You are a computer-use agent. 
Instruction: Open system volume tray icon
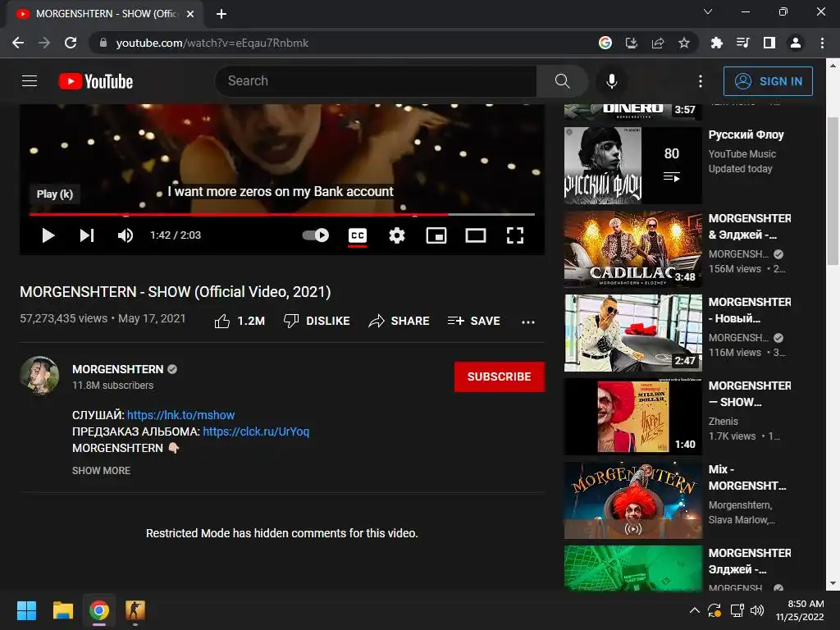click(x=757, y=610)
